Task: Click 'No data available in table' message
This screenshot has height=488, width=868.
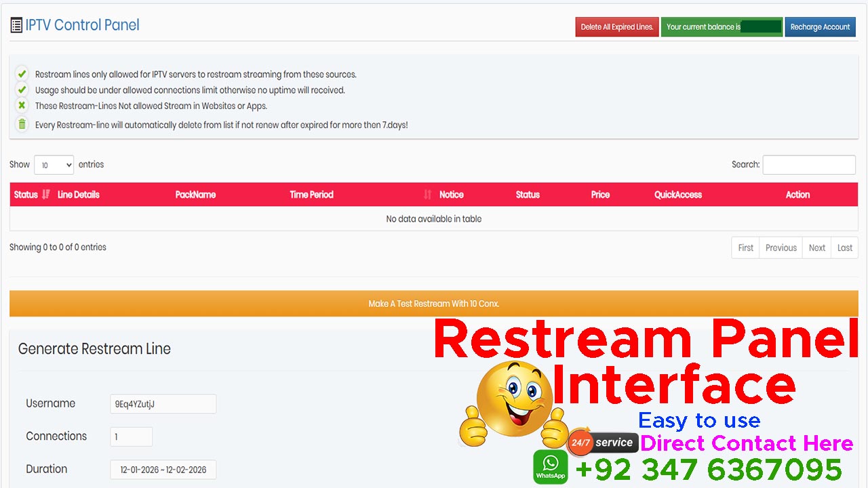Action: pos(434,219)
